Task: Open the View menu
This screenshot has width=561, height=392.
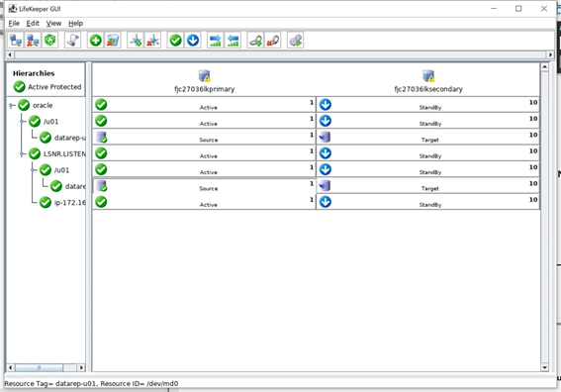Action: click(53, 24)
